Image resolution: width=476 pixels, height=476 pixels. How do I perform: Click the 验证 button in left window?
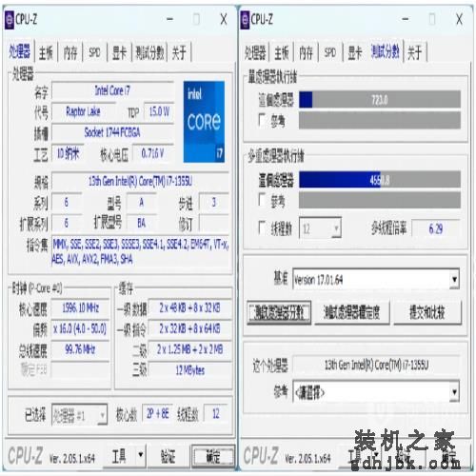point(168,456)
